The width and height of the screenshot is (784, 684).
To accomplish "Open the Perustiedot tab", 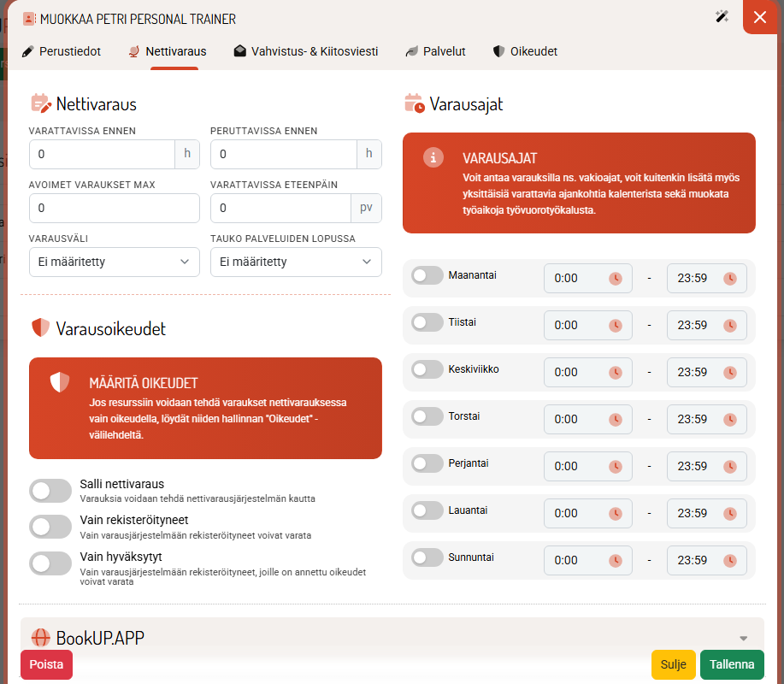I will (62, 51).
